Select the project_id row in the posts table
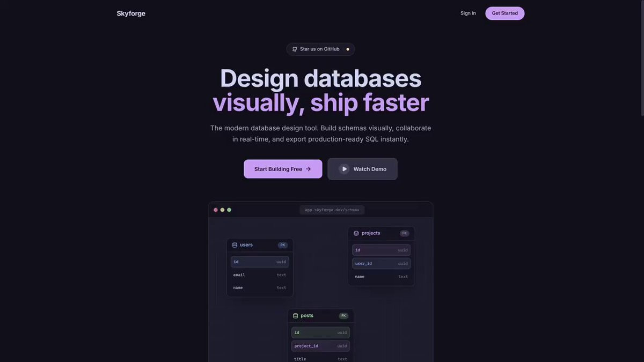Image resolution: width=644 pixels, height=362 pixels. pos(320,346)
